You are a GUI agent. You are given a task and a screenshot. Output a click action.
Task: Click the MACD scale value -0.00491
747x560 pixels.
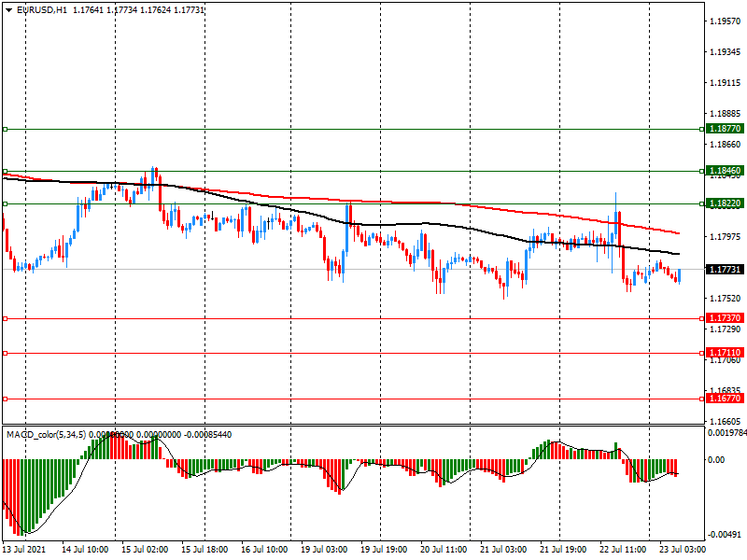pos(726,535)
